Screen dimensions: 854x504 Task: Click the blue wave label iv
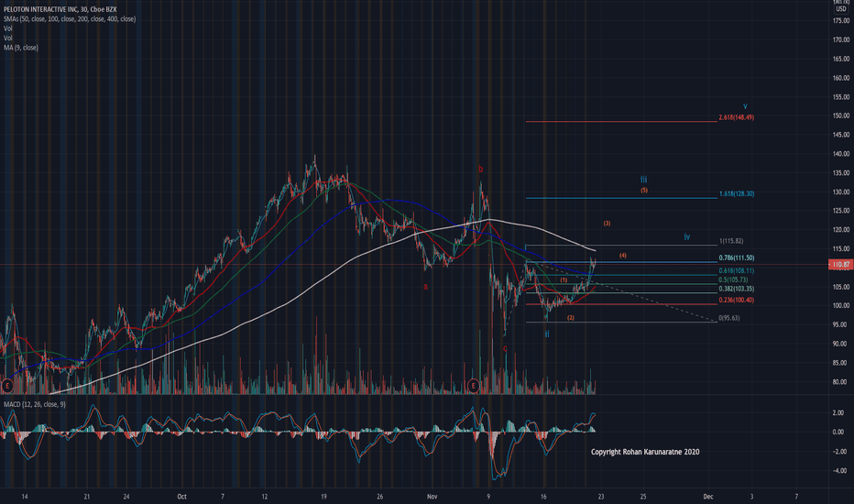pyautogui.click(x=687, y=236)
